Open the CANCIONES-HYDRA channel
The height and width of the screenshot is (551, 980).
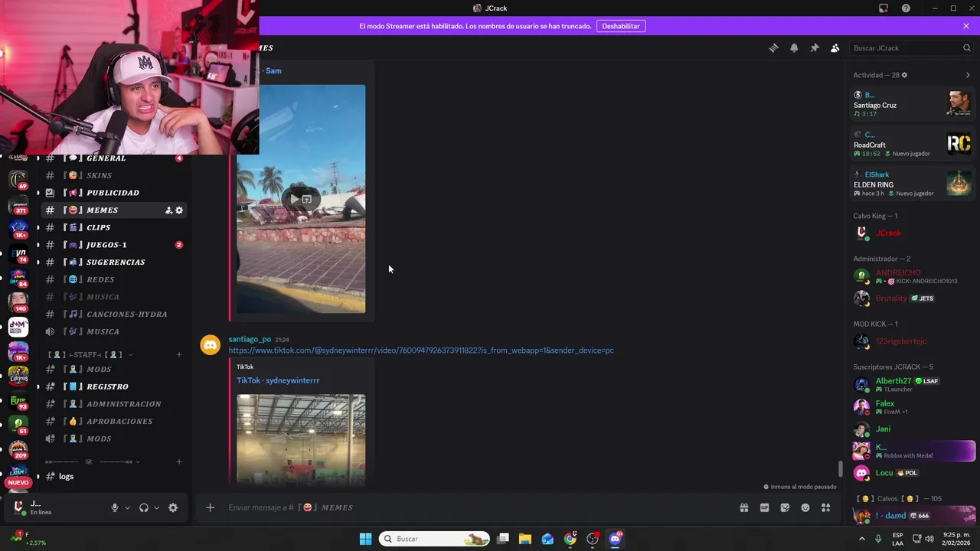[x=113, y=314]
